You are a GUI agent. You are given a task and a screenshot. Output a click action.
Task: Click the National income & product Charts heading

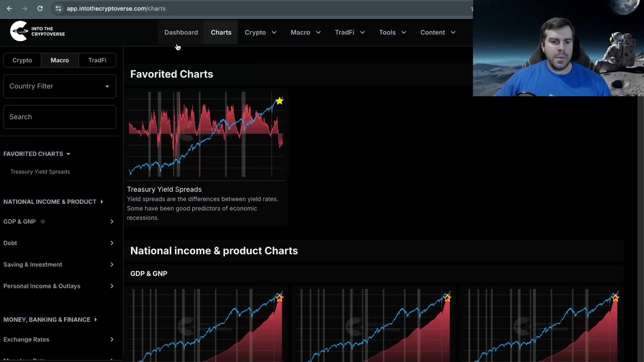coord(214,250)
